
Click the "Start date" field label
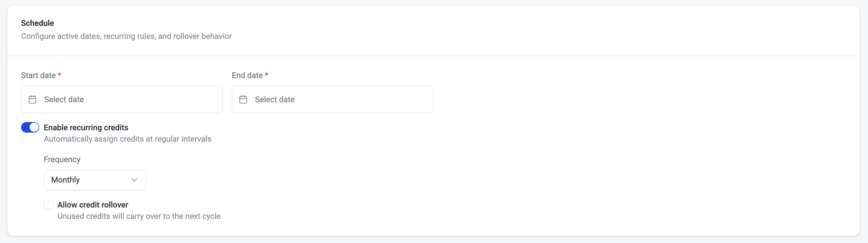(38, 76)
